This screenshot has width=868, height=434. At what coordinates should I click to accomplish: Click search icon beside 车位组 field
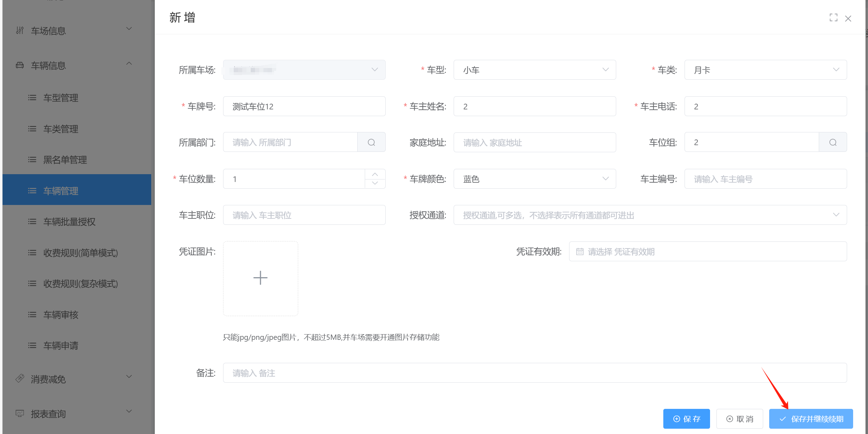833,142
